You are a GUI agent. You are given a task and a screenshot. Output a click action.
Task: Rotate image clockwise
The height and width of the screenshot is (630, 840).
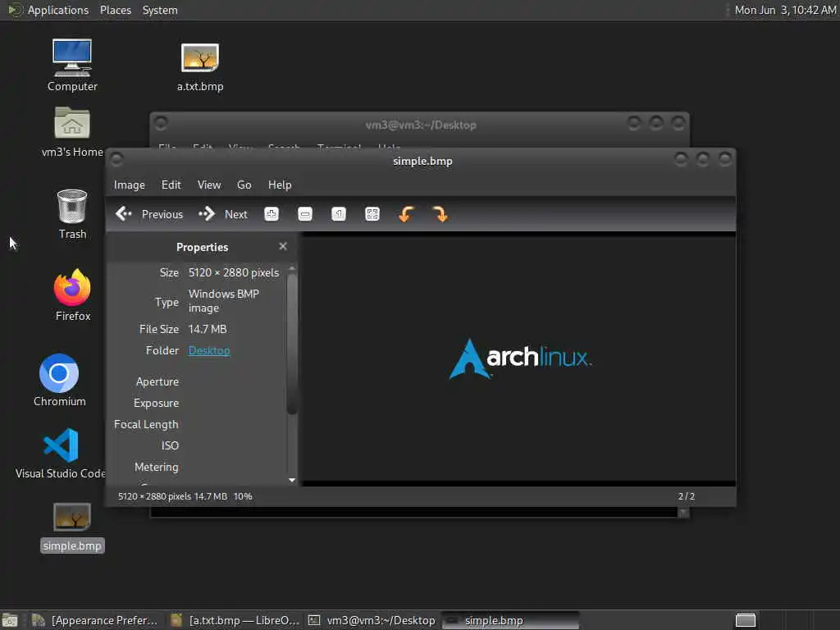pos(440,214)
